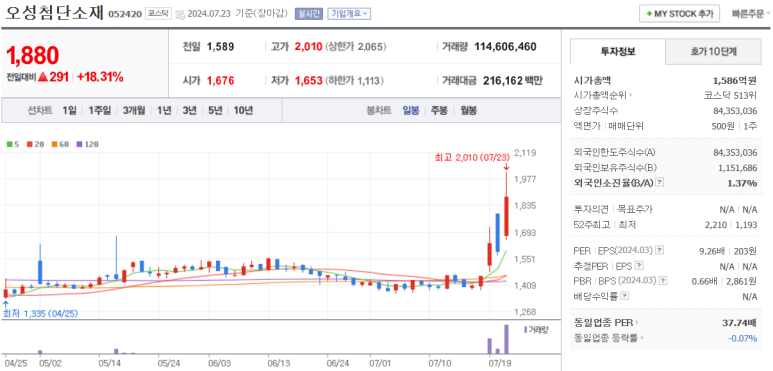Click the orange 60-day moving average legend
The height and width of the screenshot is (371, 773).
(60, 144)
